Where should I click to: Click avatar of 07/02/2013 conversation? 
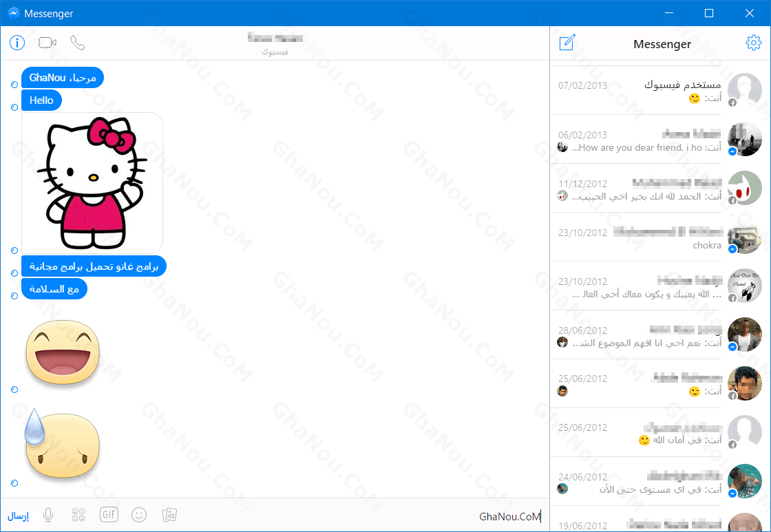[x=744, y=90]
